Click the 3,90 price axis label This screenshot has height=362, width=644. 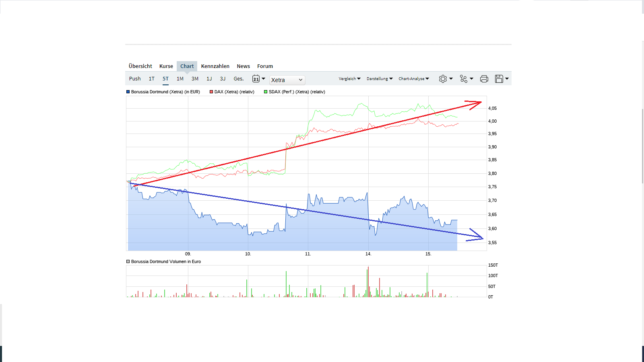click(492, 147)
